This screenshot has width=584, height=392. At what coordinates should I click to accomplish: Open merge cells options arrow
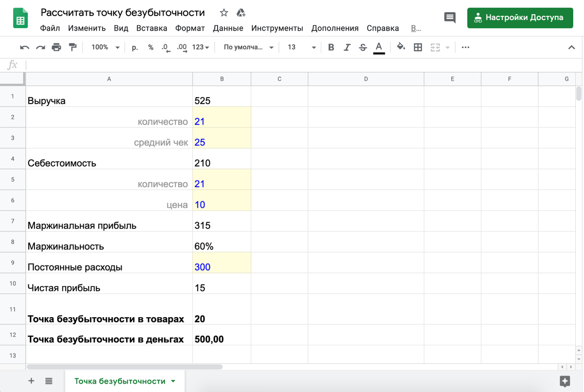(447, 48)
